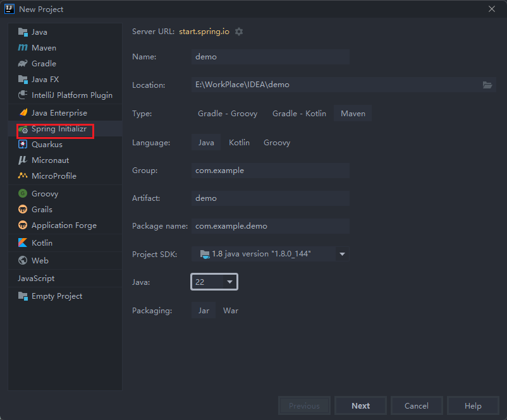
Task: Set packaging to Jar
Action: point(204,311)
